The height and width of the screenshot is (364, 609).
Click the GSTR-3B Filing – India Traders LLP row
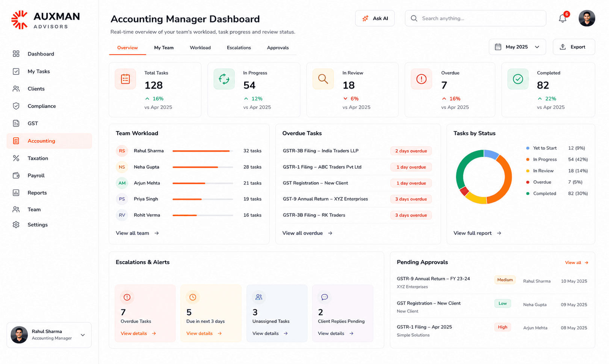pos(358,151)
